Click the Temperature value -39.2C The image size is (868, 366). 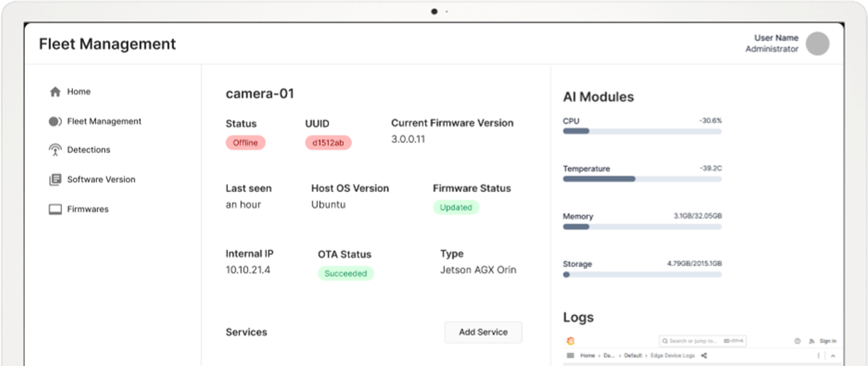pos(710,169)
